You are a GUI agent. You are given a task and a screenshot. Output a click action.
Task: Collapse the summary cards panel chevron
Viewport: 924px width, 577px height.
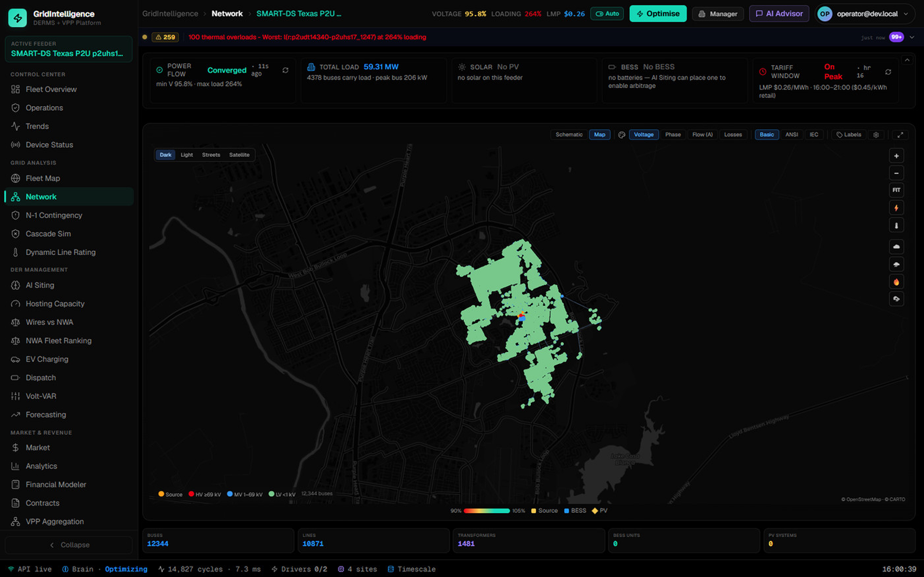907,60
